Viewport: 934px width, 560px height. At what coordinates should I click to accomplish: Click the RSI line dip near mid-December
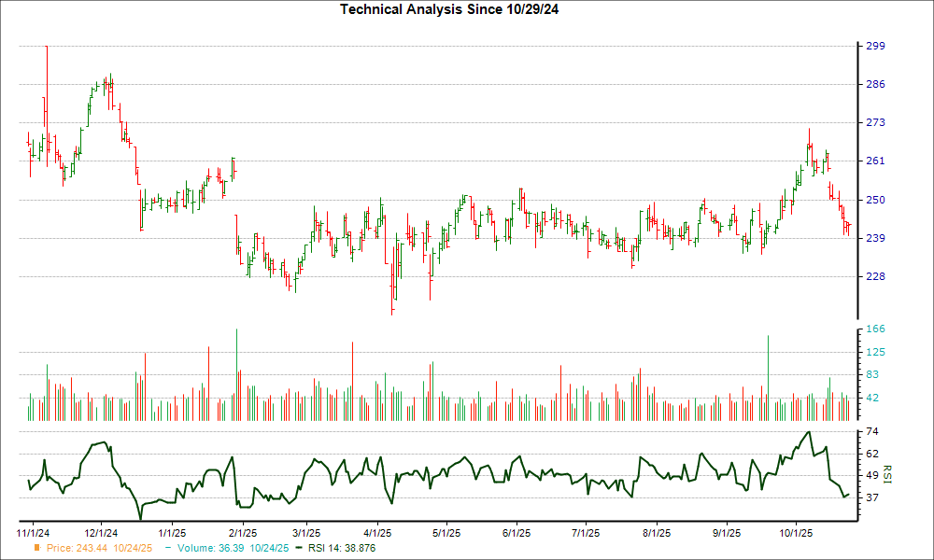(x=140, y=513)
